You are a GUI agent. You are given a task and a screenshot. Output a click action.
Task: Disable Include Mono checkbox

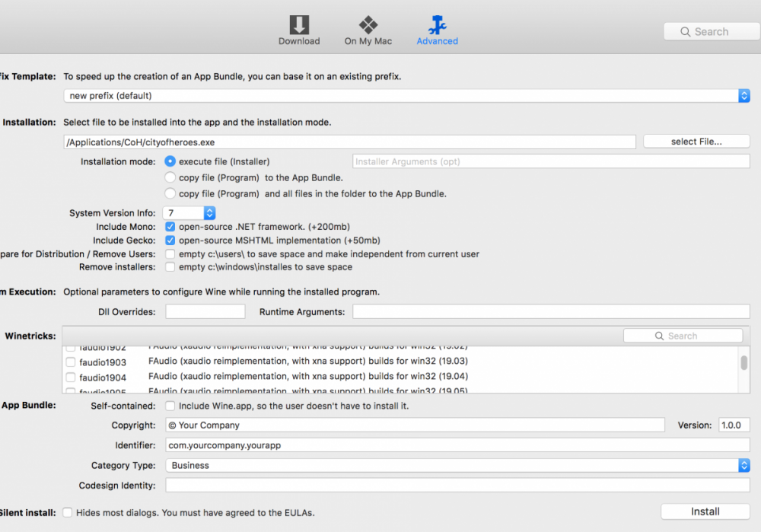170,227
